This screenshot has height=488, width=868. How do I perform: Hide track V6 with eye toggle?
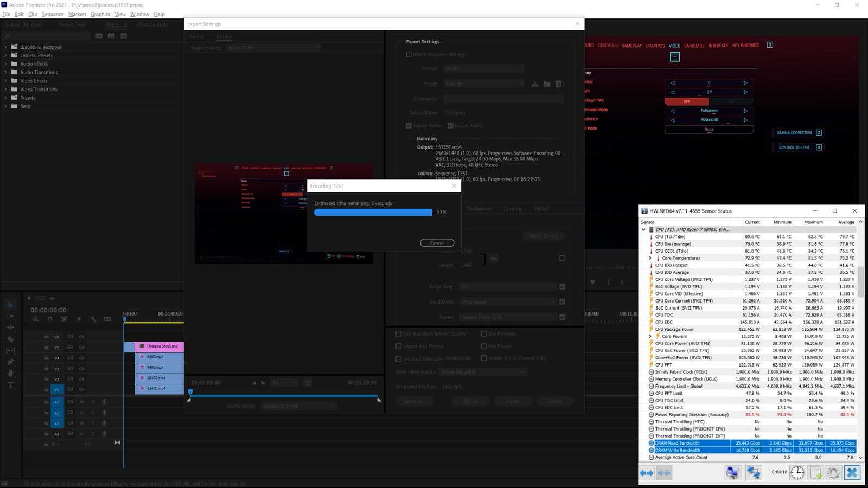pos(81,337)
